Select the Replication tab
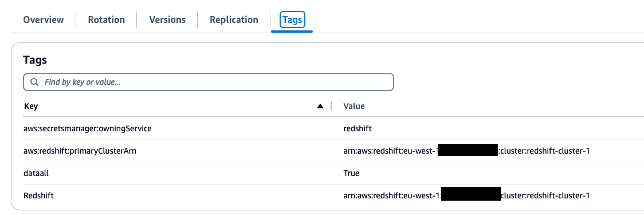 coord(234,19)
